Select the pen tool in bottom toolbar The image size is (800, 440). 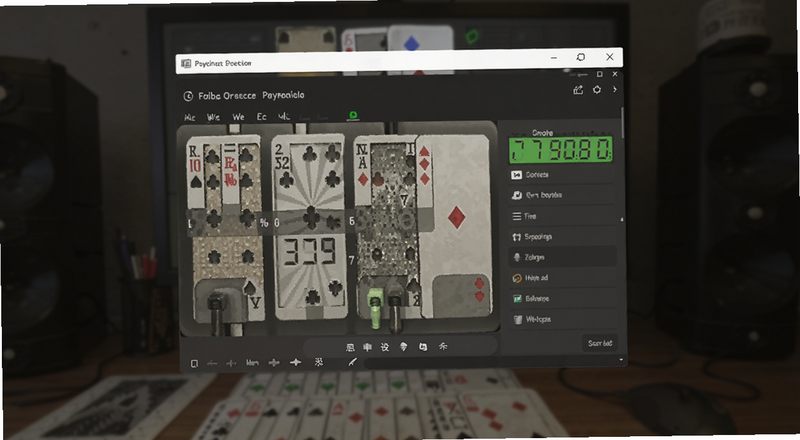tap(352, 362)
